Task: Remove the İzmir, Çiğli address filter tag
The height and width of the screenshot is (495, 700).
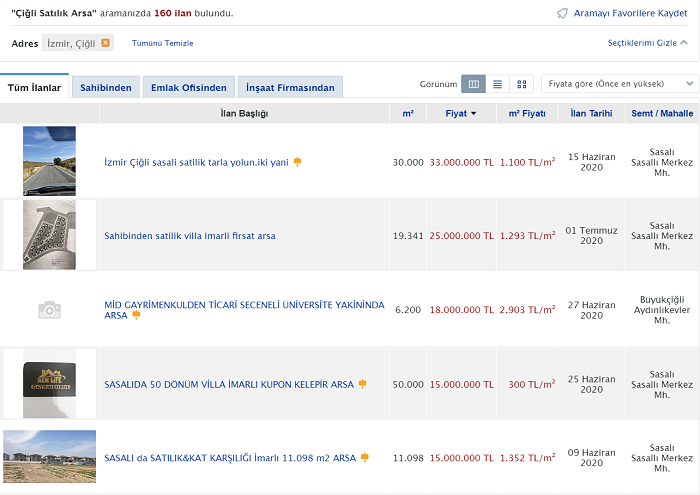Action: pos(106,43)
